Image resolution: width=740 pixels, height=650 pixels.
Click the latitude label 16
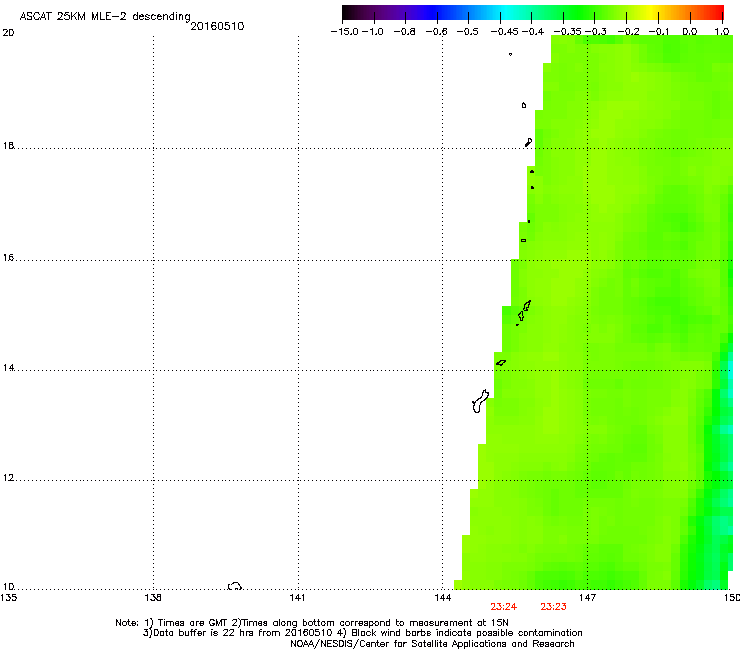8,258
